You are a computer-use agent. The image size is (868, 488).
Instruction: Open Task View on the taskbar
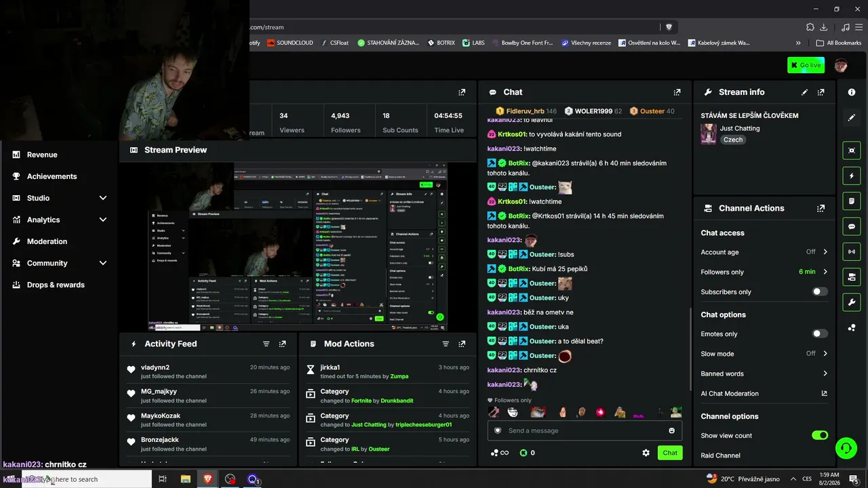163,479
